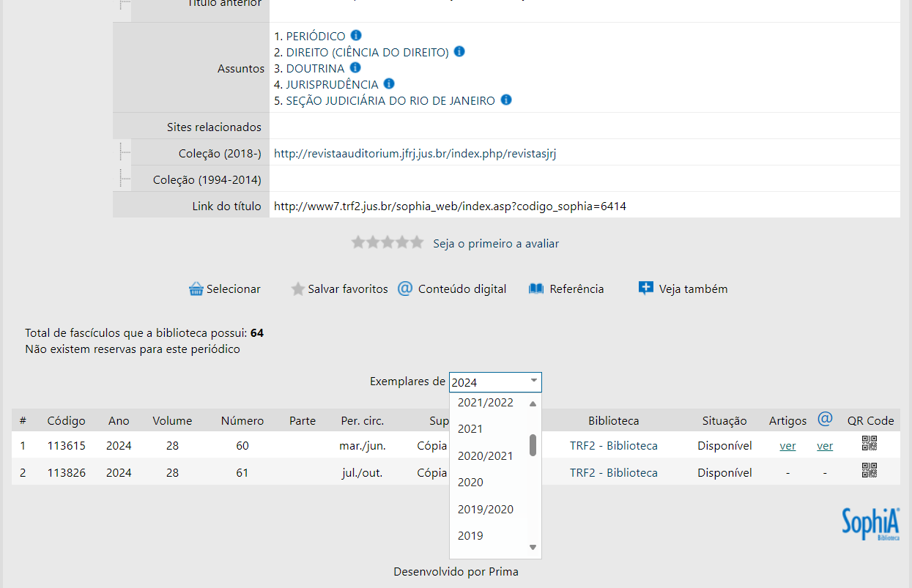Select 2021/2022 in year list

486,403
